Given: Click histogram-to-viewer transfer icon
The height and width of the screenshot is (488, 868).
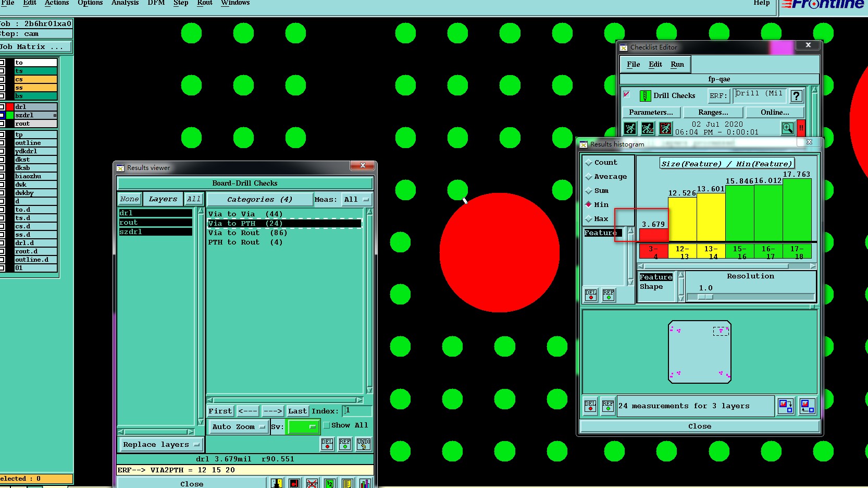Looking at the screenshot, I should [x=785, y=406].
